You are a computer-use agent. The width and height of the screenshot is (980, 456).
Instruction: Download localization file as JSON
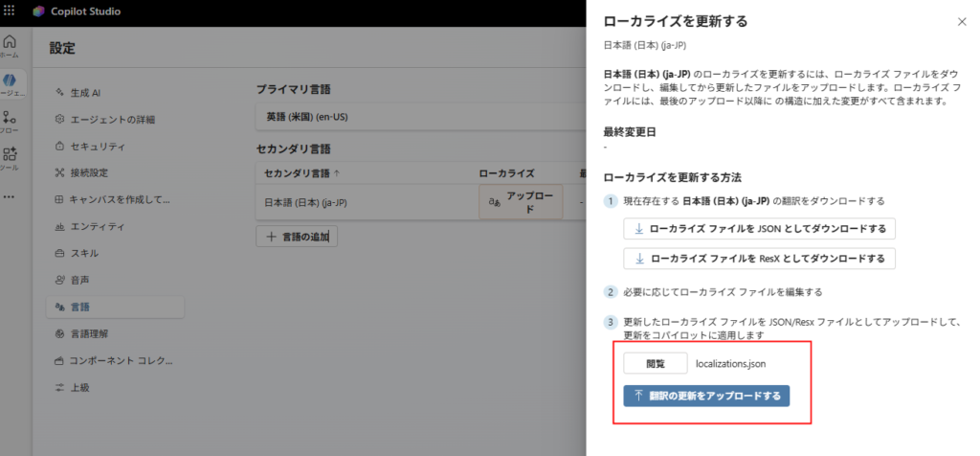[x=759, y=229]
